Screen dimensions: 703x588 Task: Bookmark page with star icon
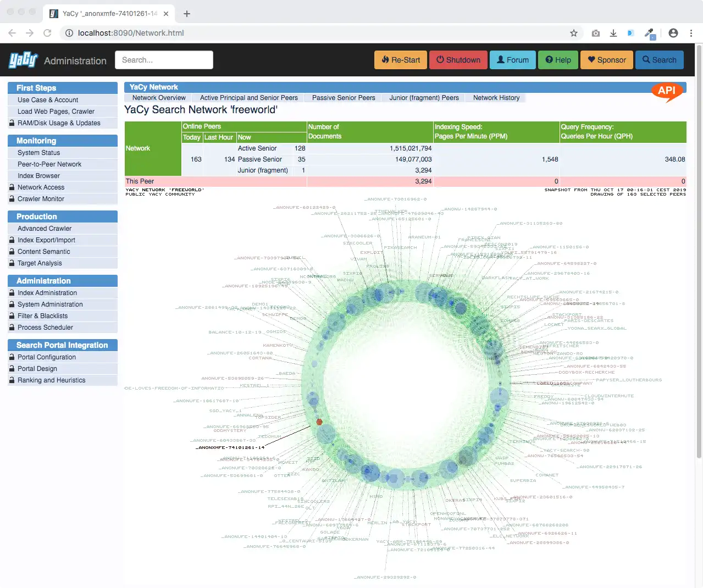[x=574, y=33]
